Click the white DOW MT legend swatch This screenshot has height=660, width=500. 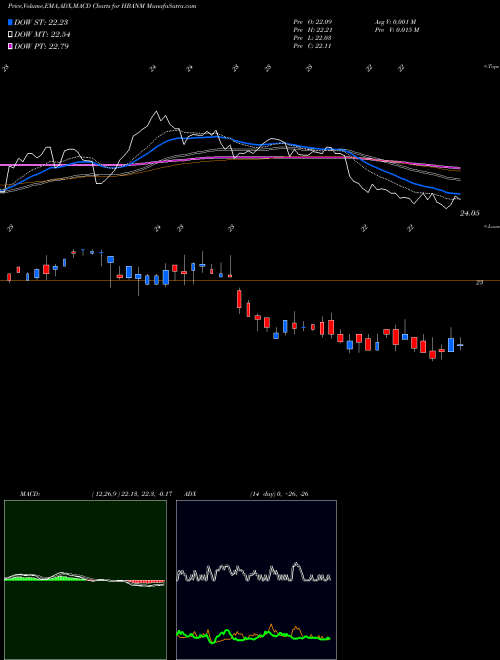point(10,34)
